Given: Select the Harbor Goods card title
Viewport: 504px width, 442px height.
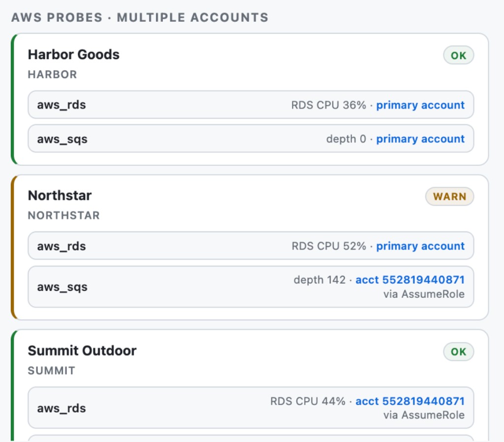Looking at the screenshot, I should [x=74, y=54].
